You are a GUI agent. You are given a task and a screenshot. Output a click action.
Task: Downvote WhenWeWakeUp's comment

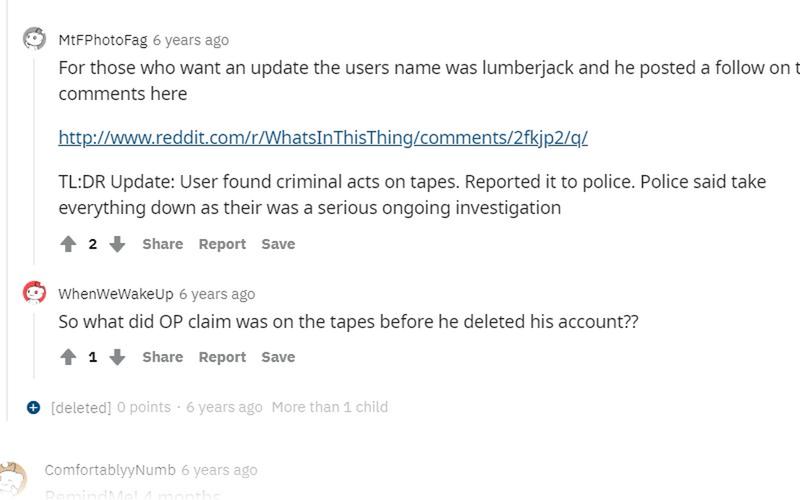pos(117,357)
